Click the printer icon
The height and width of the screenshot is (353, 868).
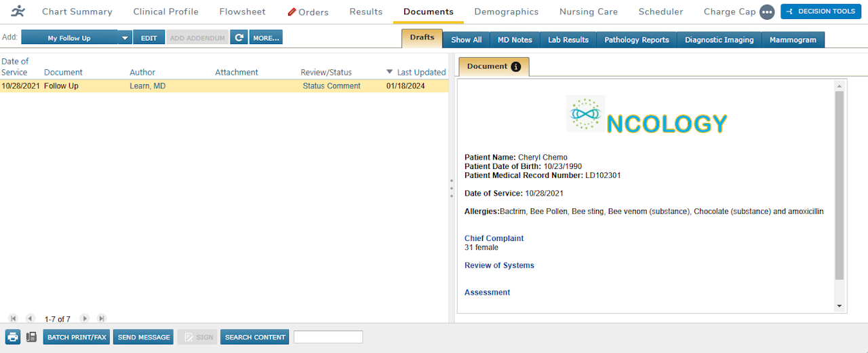tap(13, 337)
